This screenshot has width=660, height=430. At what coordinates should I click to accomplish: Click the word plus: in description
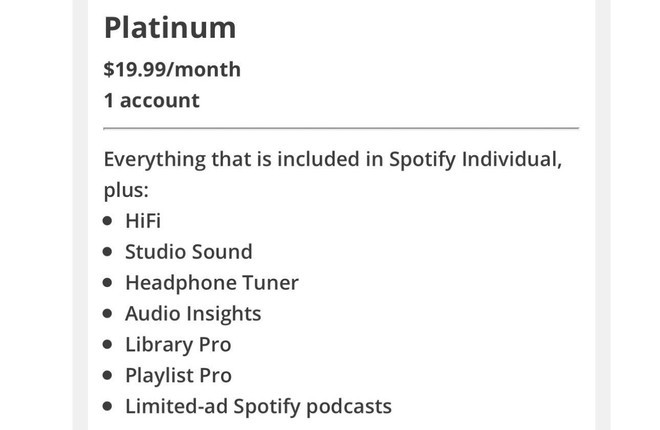point(126,190)
